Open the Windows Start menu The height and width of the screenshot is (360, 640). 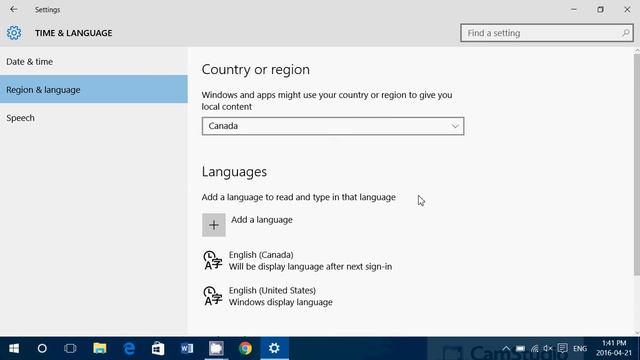(14, 348)
